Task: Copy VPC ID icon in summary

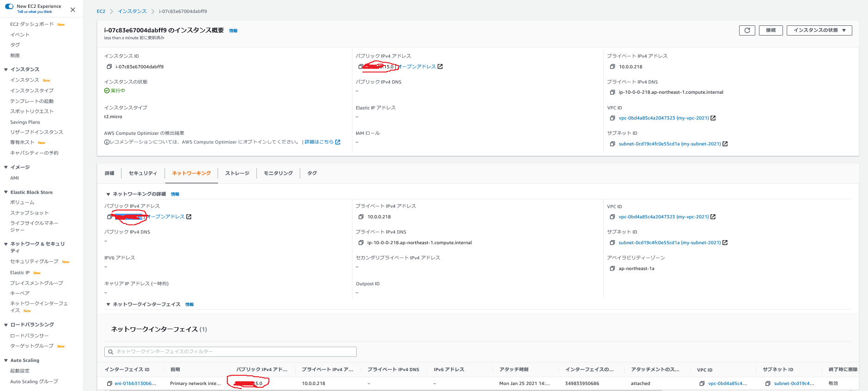Action: 613,118
